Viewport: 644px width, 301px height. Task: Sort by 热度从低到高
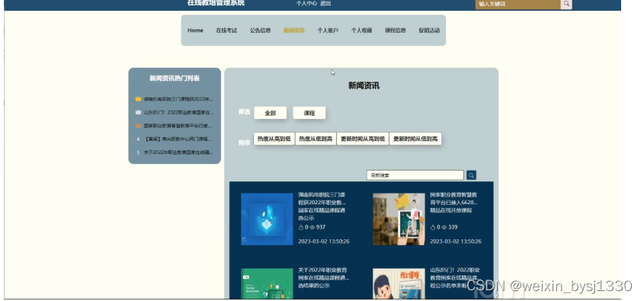pyautogui.click(x=316, y=139)
